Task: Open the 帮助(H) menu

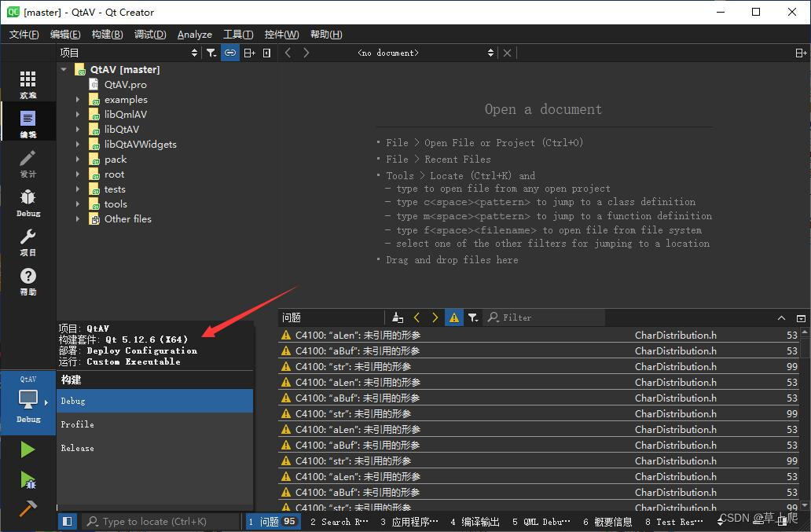Action: [x=326, y=35]
